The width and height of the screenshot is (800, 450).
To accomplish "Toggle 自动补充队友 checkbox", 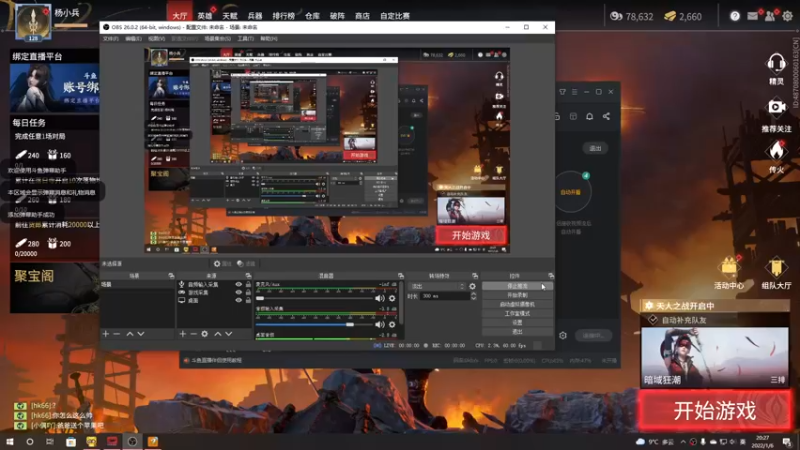I will coord(653,320).
